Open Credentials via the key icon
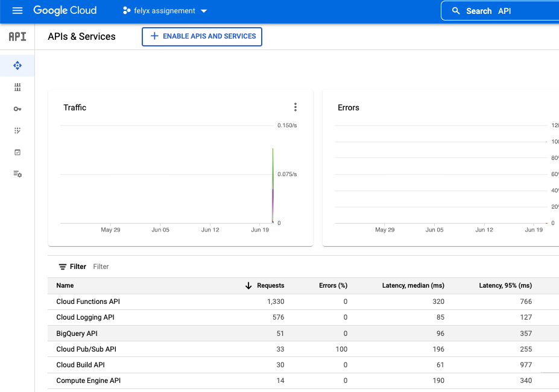 (x=17, y=109)
